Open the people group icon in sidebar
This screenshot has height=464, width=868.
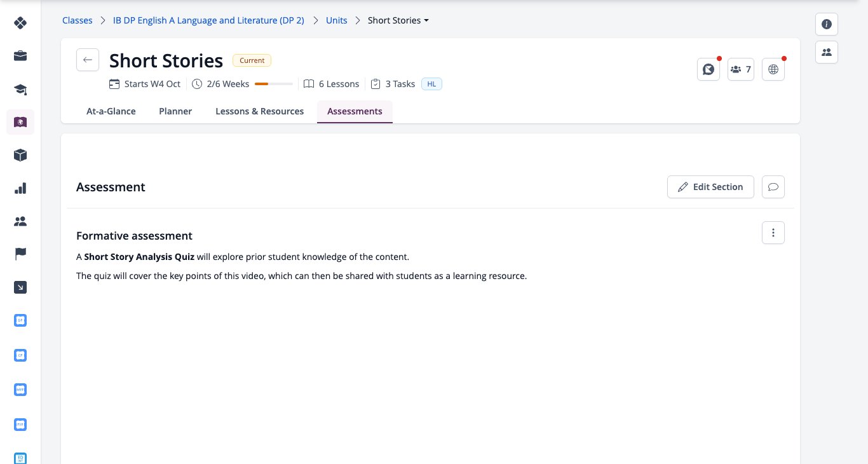(x=20, y=221)
